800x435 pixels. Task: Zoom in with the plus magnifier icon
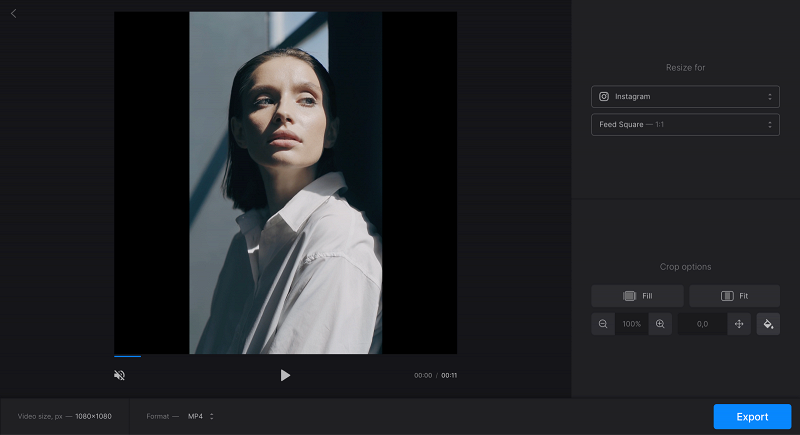[660, 324]
